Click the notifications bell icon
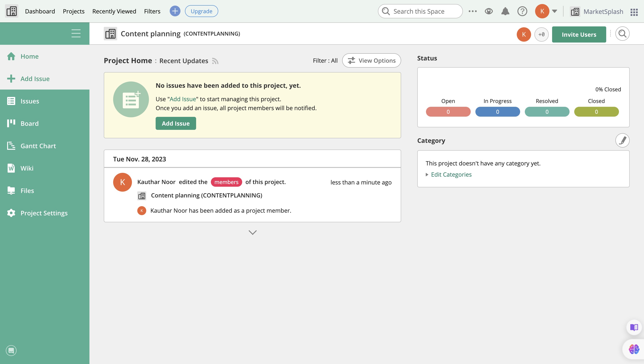644x364 pixels. point(505,11)
